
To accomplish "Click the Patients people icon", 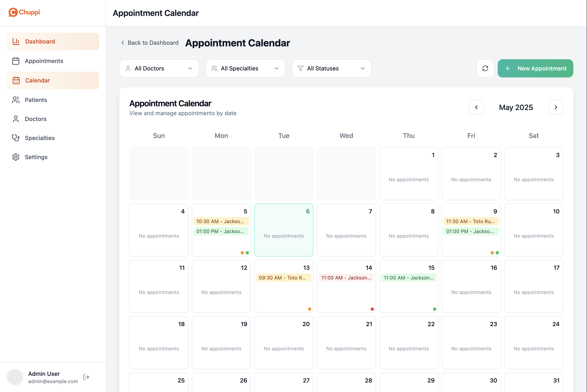I will [x=16, y=100].
